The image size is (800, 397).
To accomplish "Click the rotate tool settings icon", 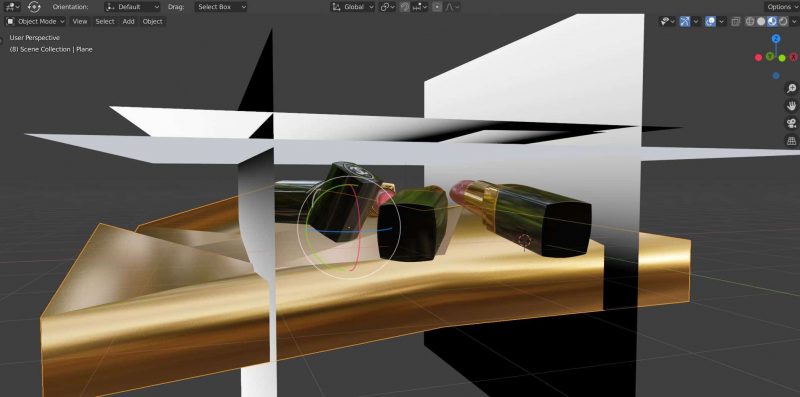I will 34,7.
